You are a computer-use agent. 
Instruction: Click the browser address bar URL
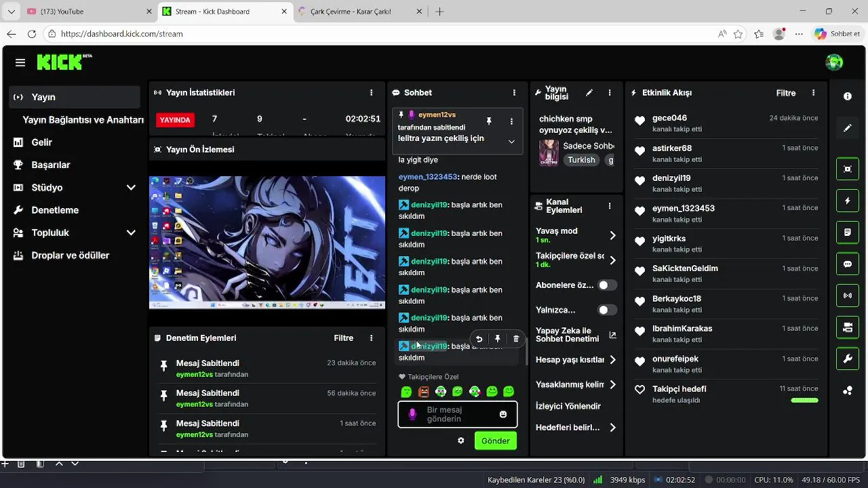[122, 34]
